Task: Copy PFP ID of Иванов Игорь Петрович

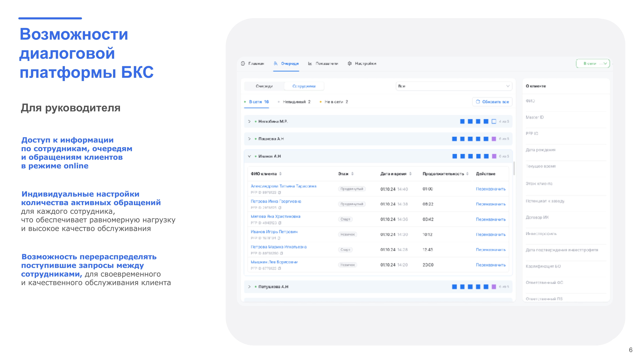Action: 279,238
